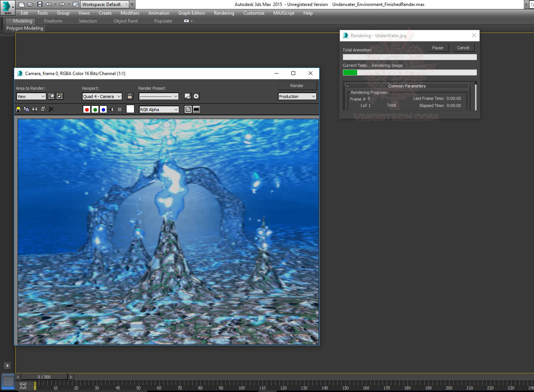Toggle the red channel button
Viewport: 534px width, 392px height.
point(87,110)
